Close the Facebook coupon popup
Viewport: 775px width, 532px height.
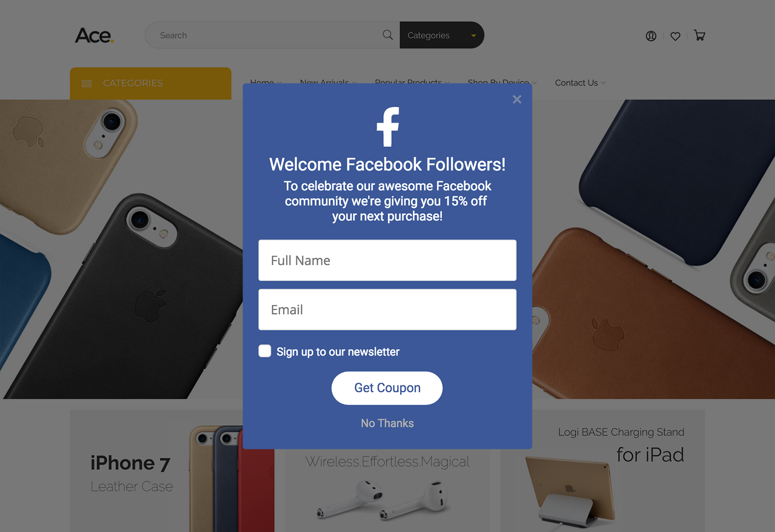[517, 99]
